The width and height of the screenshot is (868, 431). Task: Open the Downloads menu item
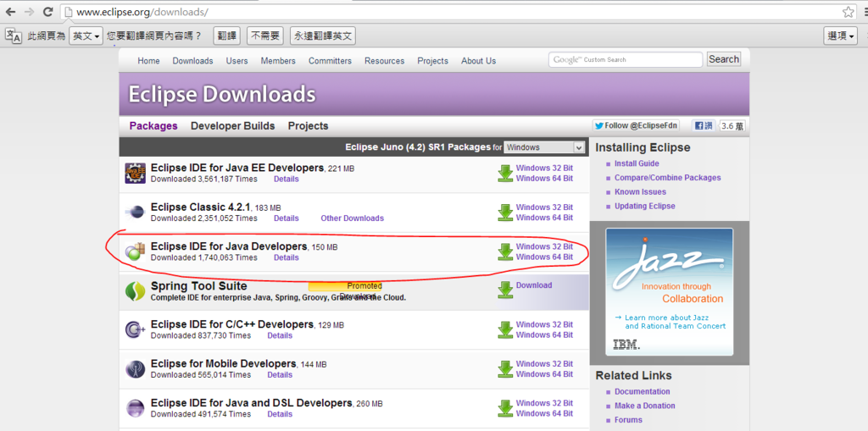pos(192,61)
